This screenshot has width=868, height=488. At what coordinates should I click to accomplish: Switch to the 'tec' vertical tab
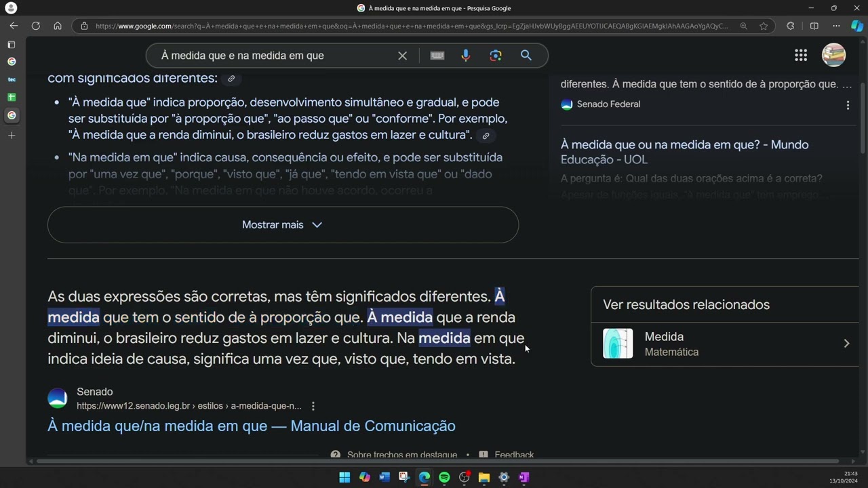(12, 79)
